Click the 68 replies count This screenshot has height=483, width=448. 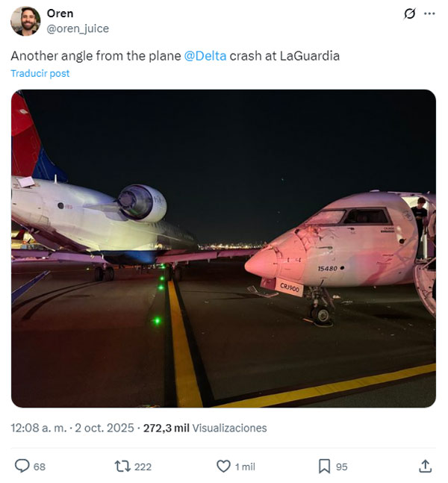pyautogui.click(x=40, y=467)
